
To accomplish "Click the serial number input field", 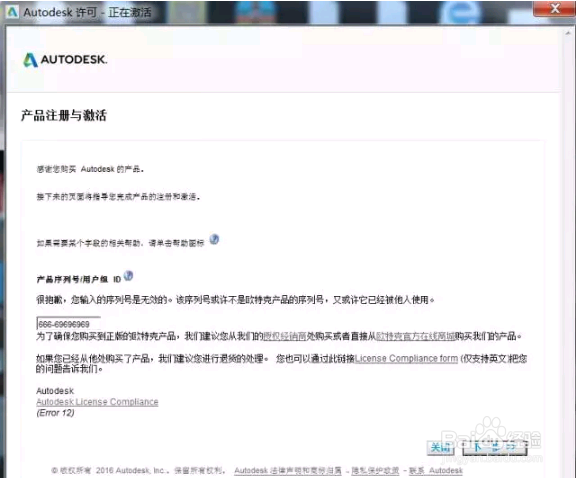I will tap(68, 324).
